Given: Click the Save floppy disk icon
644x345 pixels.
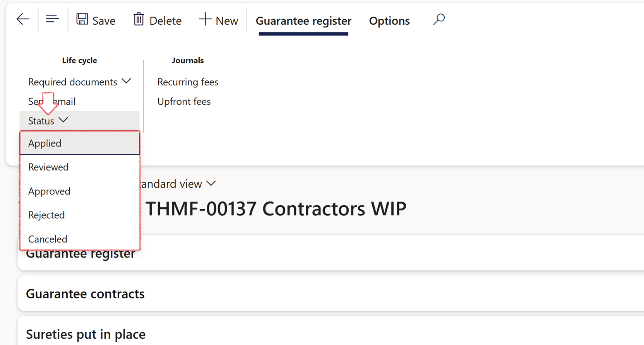Looking at the screenshot, I should tap(82, 19).
